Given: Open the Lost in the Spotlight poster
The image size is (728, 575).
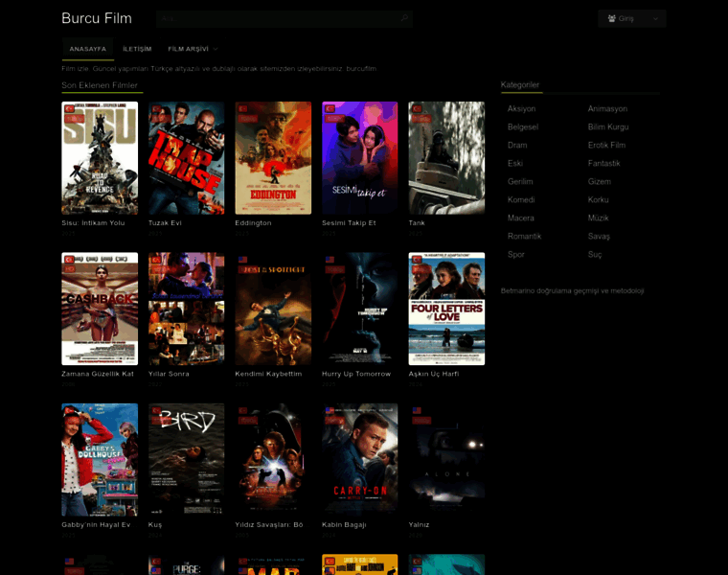Looking at the screenshot, I should tap(273, 309).
